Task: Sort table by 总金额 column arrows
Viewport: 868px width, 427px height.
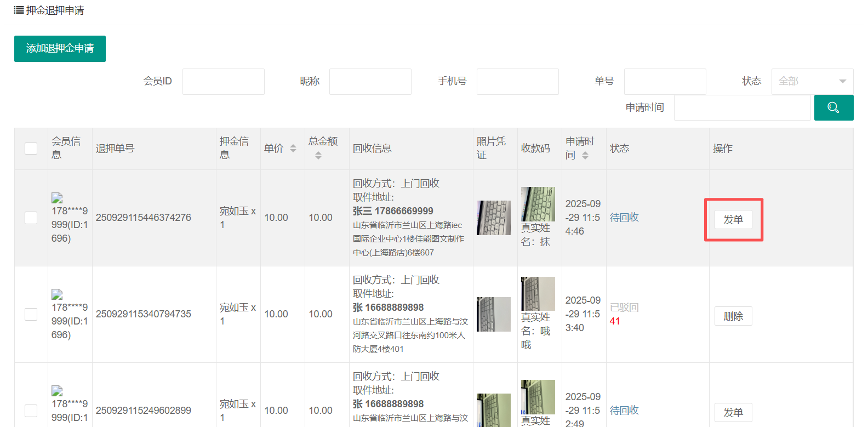Action: point(318,156)
